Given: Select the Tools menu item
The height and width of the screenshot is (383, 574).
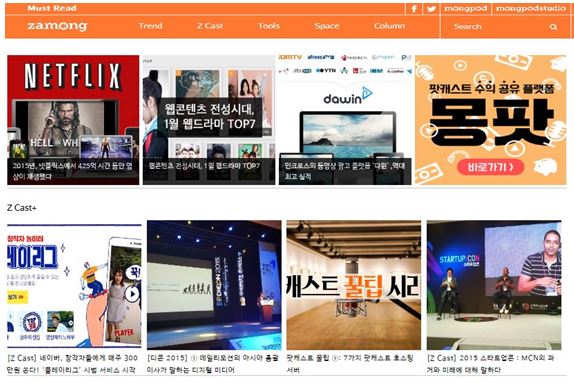Looking at the screenshot, I should 269,26.
